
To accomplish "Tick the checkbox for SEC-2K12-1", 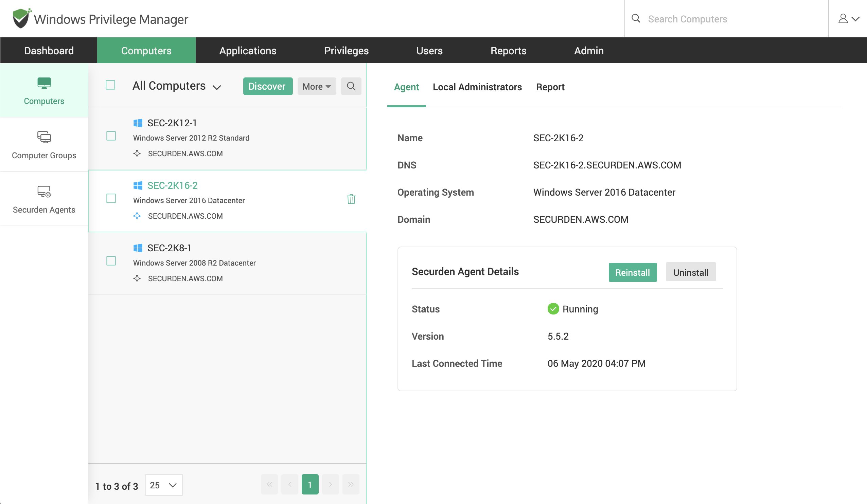I will [x=111, y=136].
